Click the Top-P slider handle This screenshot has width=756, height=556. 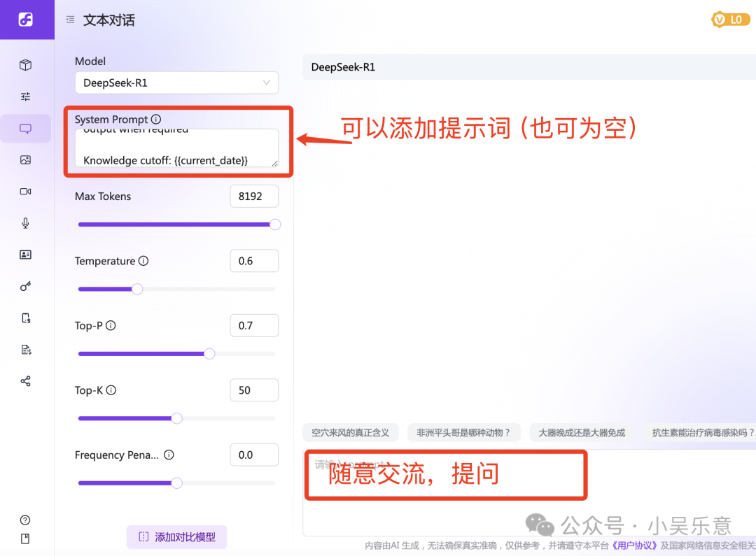(209, 354)
